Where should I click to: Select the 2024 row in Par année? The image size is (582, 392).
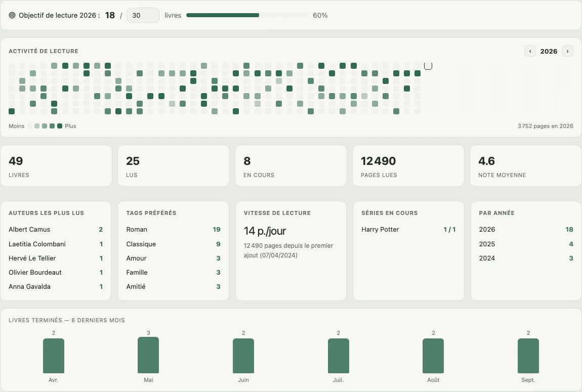pyautogui.click(x=526, y=258)
